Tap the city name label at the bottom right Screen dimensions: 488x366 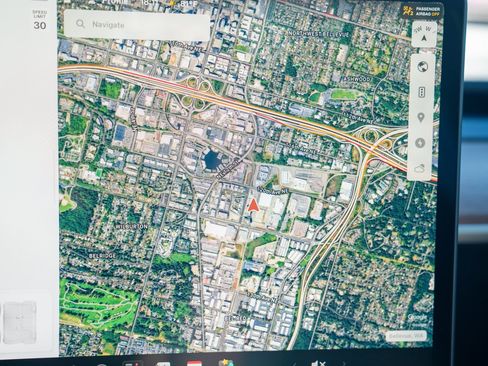[x=406, y=336]
